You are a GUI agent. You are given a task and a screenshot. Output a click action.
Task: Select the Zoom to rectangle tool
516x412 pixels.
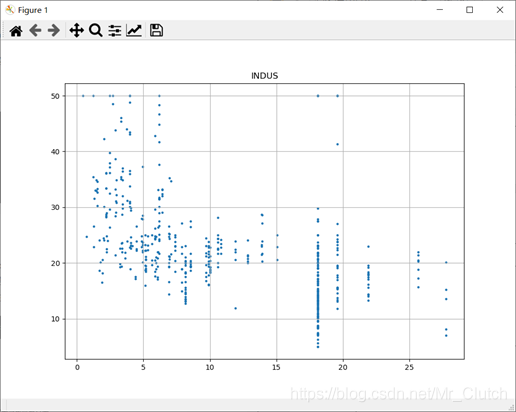click(x=96, y=31)
